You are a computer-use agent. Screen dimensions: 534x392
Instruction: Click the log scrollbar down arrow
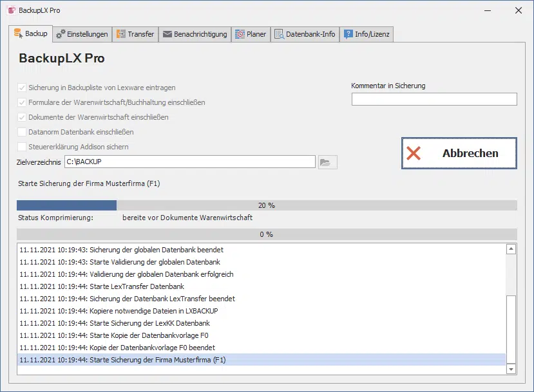pyautogui.click(x=511, y=369)
